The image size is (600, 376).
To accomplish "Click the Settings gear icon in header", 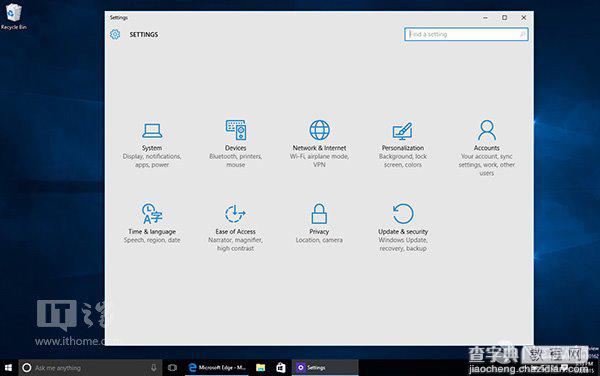I will point(115,34).
